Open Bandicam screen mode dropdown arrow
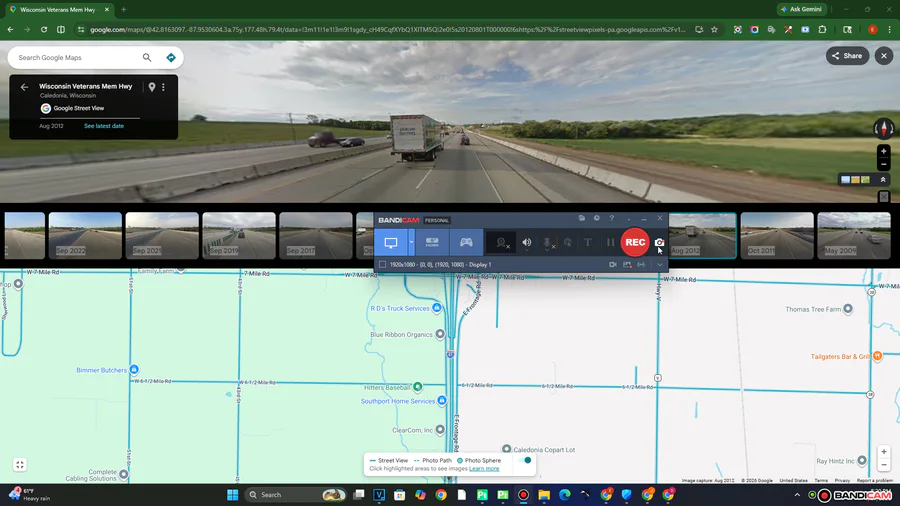 411,242
